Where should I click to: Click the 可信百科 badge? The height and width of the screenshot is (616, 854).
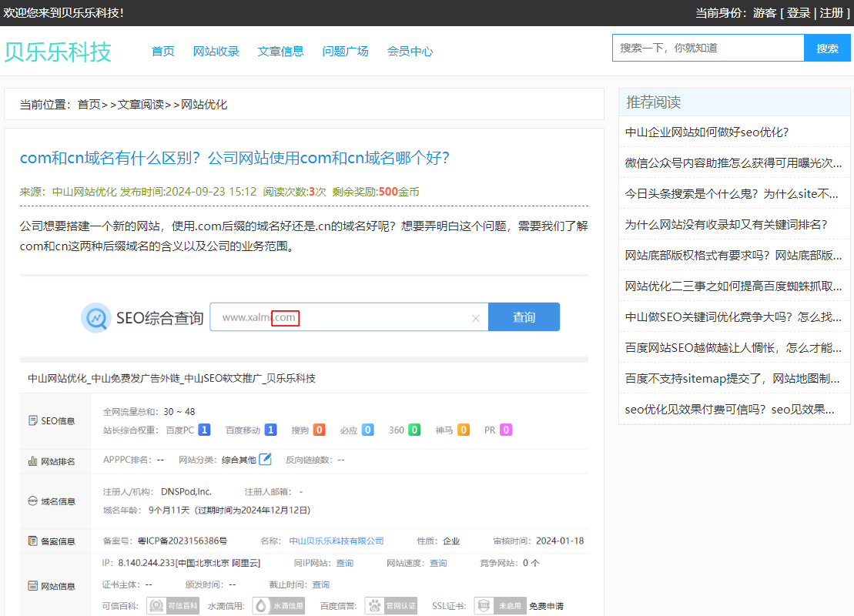(172, 606)
